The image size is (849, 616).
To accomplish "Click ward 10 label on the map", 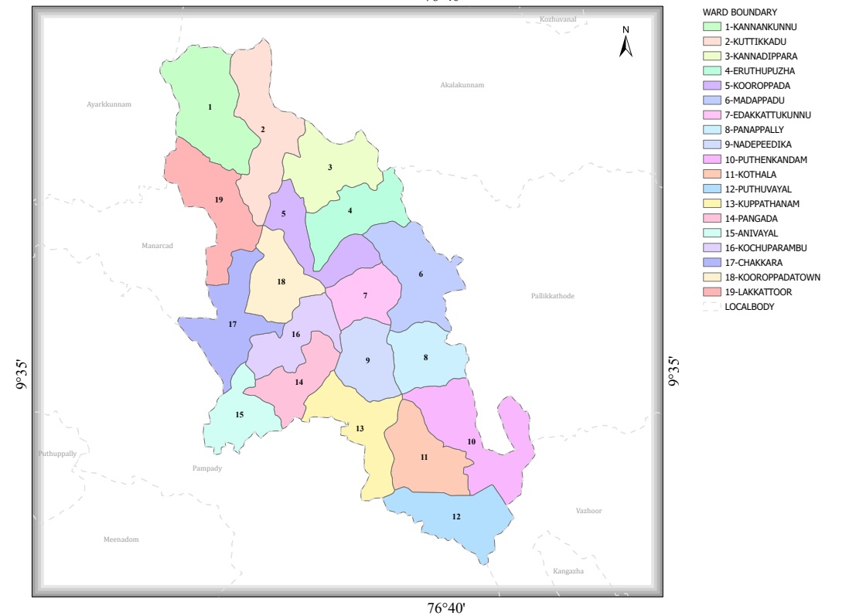I will tap(471, 441).
